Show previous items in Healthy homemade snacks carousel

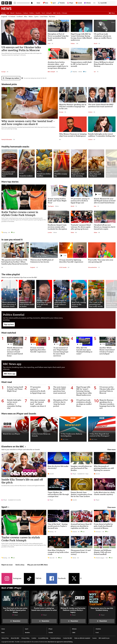click(109, 164)
